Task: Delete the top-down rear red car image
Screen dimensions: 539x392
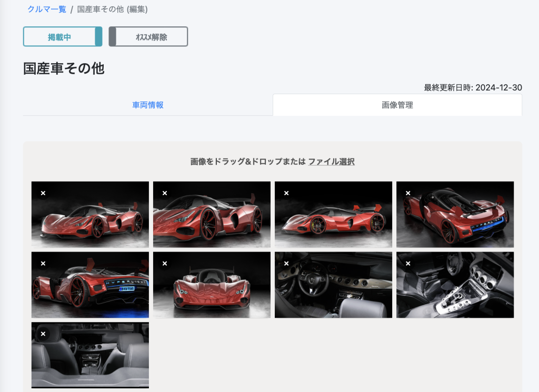Action: click(x=408, y=193)
